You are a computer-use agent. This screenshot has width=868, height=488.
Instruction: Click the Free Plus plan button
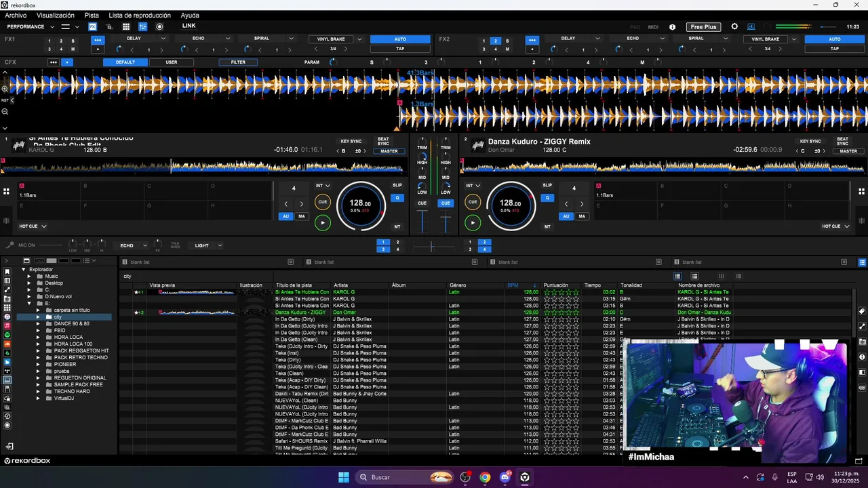click(703, 27)
